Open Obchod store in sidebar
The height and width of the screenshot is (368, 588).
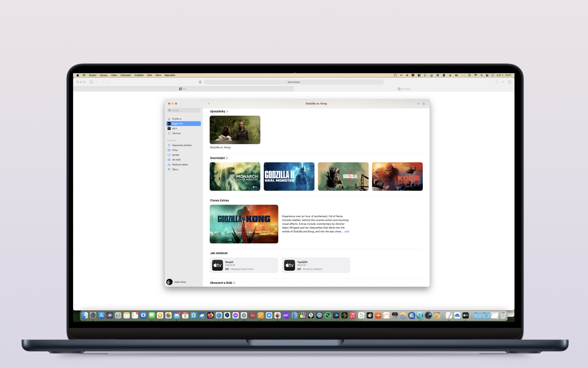pos(176,133)
